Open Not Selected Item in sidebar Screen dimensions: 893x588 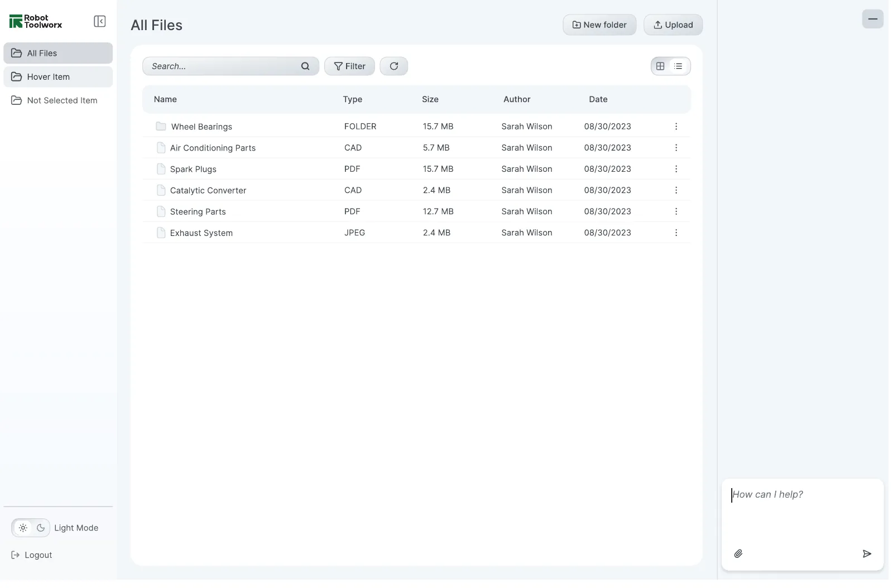(x=58, y=100)
